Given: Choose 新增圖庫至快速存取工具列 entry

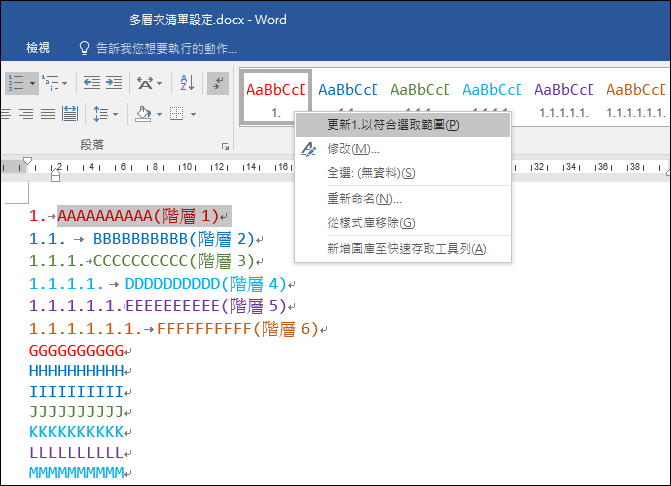Looking at the screenshot, I should 403,249.
